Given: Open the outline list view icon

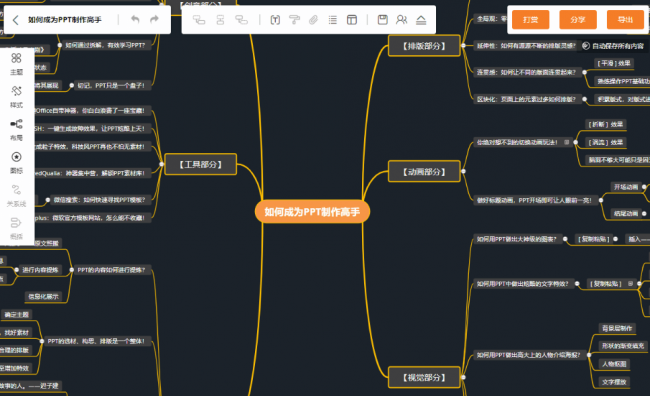Looking at the screenshot, I should coord(332,20).
